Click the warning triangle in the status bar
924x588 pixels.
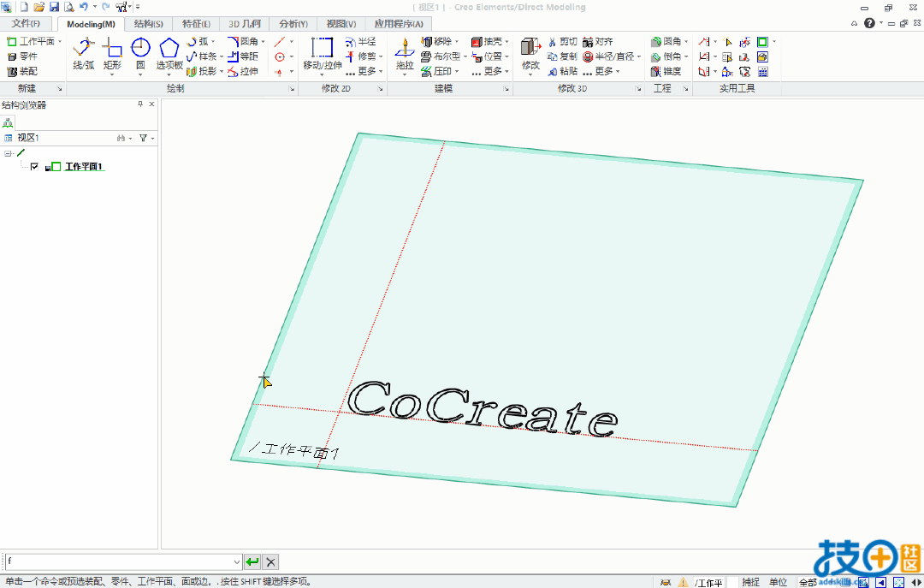(683, 582)
